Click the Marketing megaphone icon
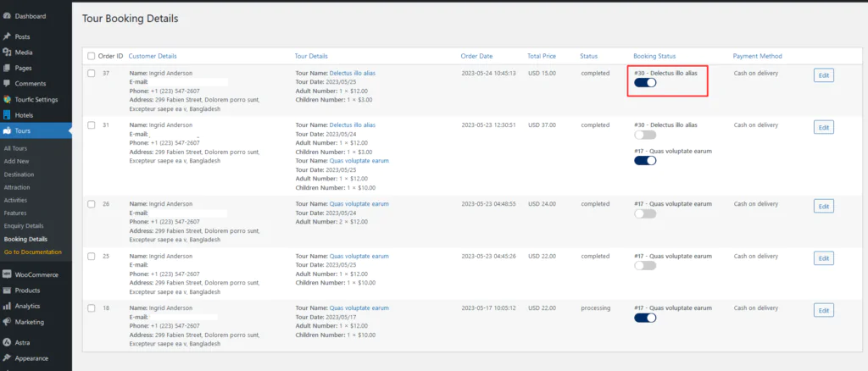The height and width of the screenshot is (371, 868). (7, 322)
